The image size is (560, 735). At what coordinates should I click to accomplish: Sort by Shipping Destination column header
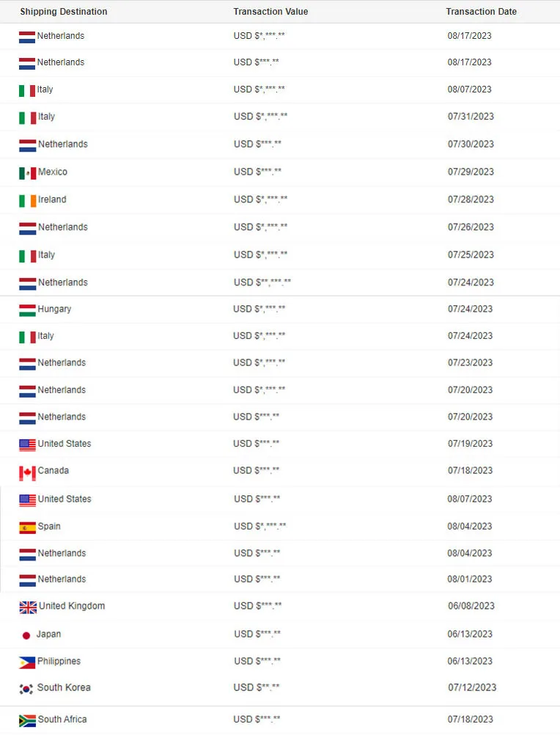[64, 12]
